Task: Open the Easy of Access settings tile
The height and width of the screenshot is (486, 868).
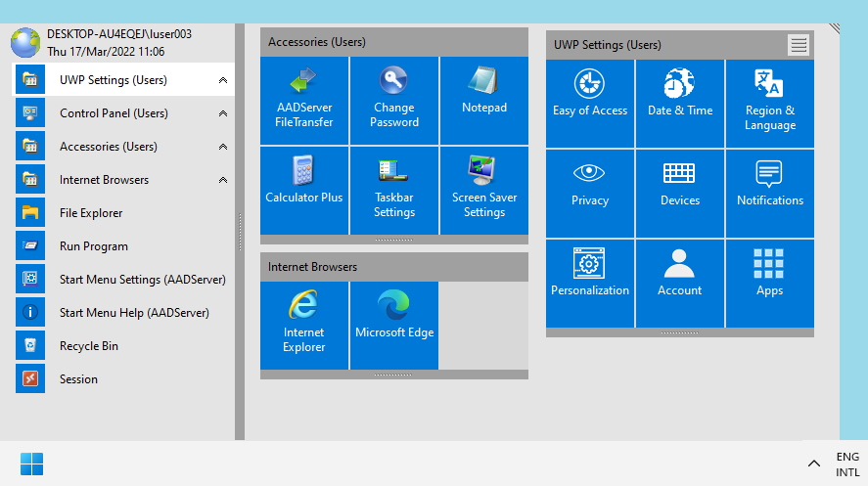Action: coord(590,104)
